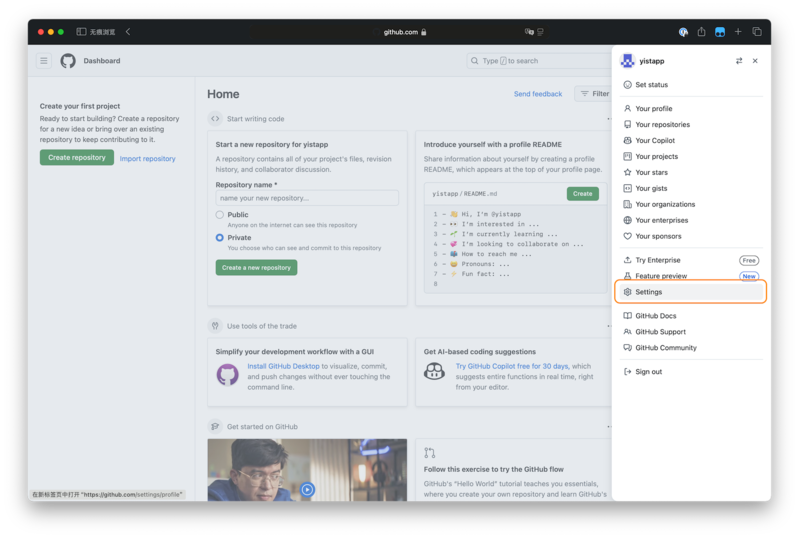
Task: Click the Your gists code icon
Action: click(x=627, y=188)
